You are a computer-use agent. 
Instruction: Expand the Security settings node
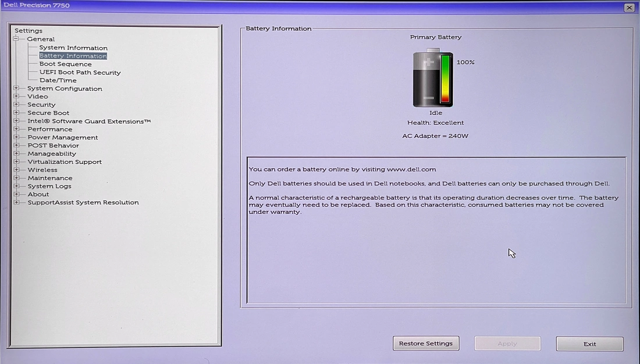16,105
